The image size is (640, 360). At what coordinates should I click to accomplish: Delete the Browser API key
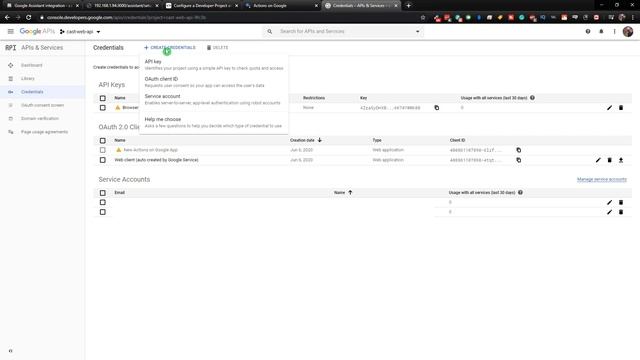click(x=621, y=108)
